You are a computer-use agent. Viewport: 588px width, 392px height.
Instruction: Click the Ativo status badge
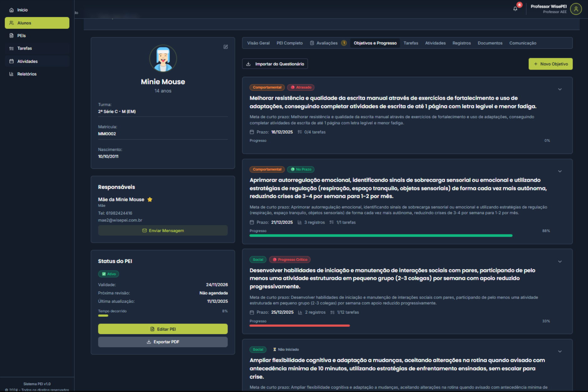[x=109, y=274]
